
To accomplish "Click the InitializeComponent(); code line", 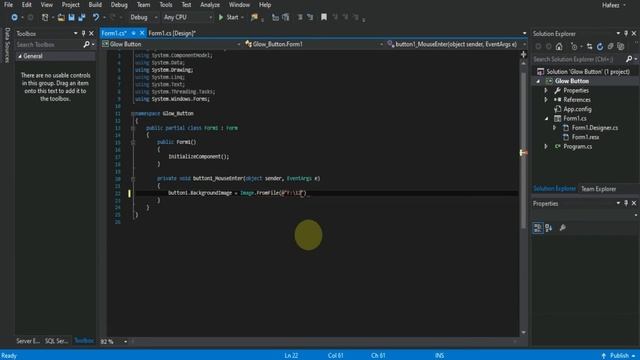I will (199, 156).
